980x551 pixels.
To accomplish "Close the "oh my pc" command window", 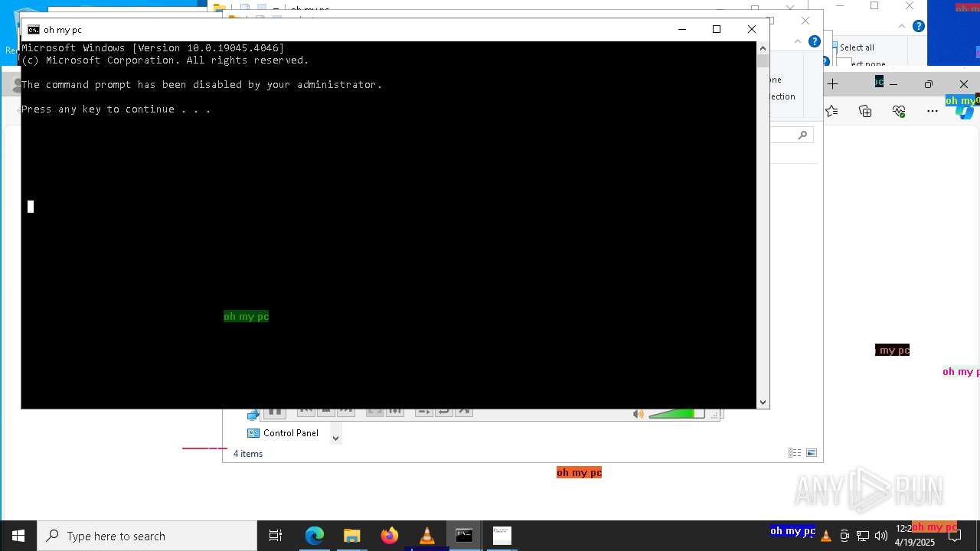I will pos(752,29).
